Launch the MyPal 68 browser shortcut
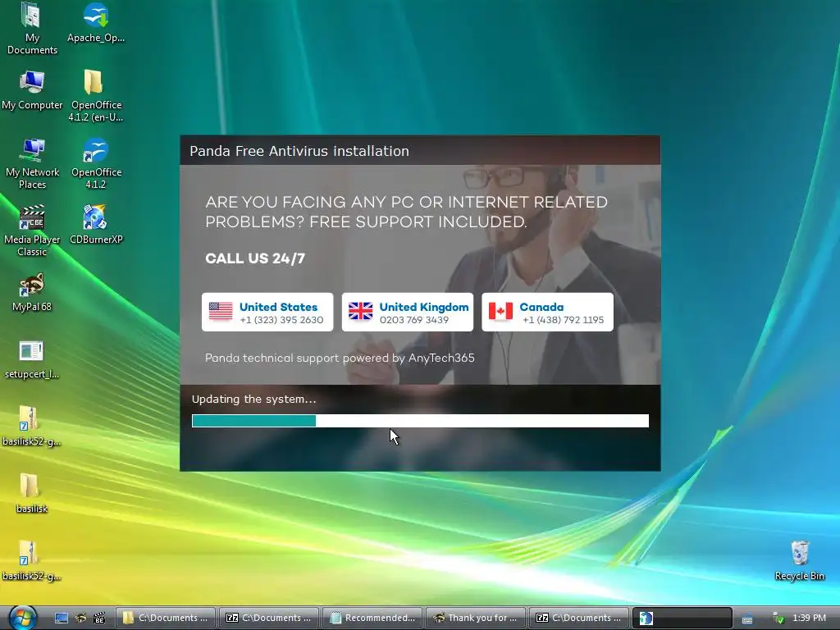 point(32,292)
